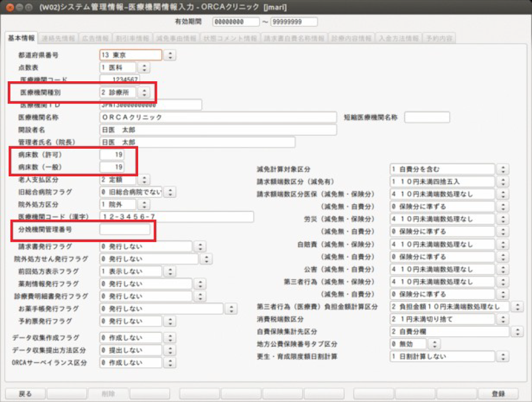Click the 短縮医療機関名称 input field

point(426,117)
